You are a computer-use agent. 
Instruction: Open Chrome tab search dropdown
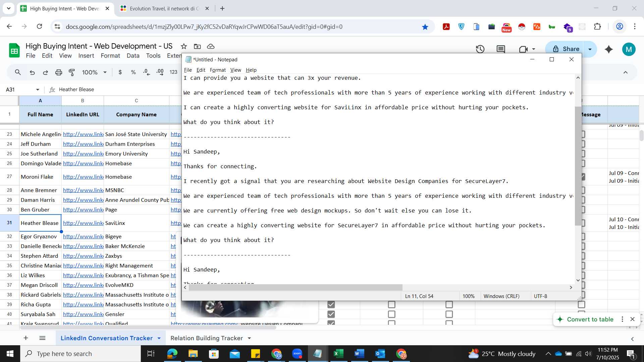click(x=9, y=8)
